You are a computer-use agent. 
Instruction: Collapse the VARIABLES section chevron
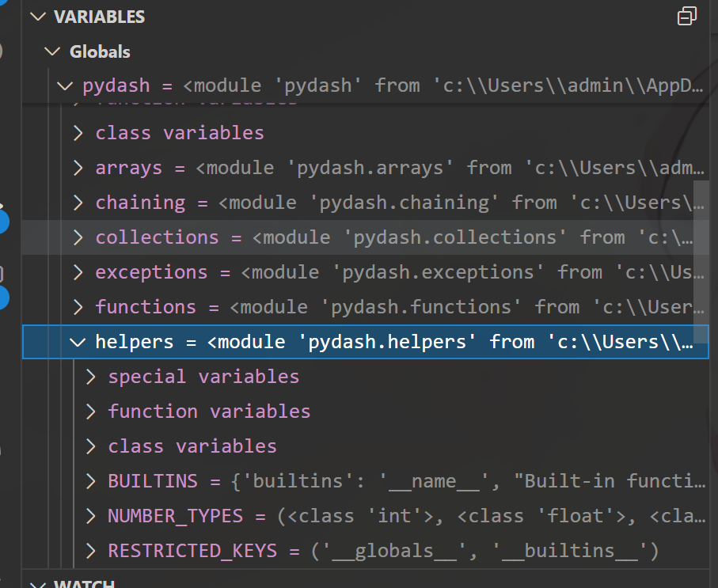[37, 17]
